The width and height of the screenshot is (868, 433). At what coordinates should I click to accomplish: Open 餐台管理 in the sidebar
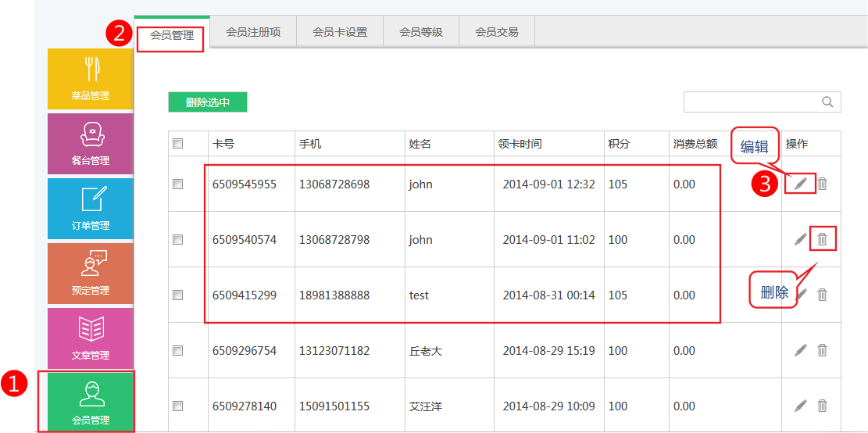click(91, 143)
